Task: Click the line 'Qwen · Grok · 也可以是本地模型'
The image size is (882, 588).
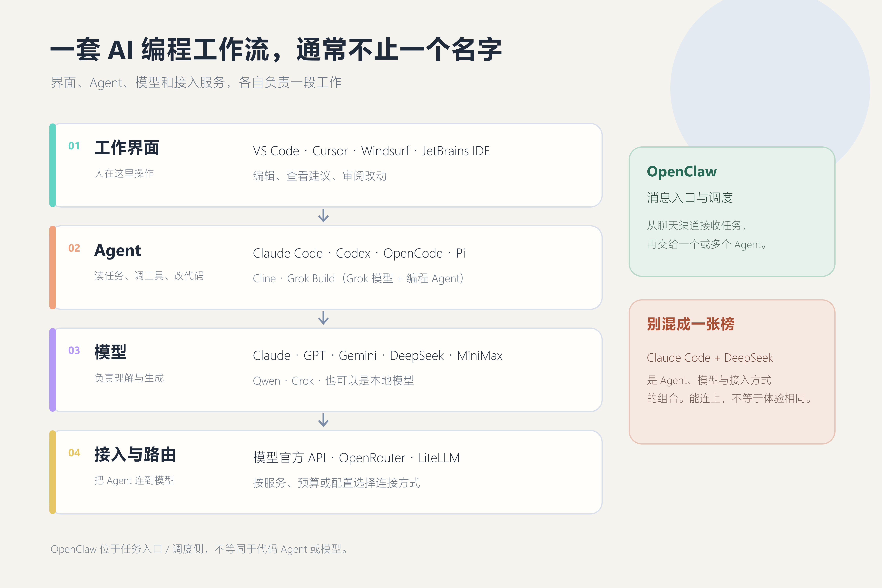Action: [x=333, y=381]
